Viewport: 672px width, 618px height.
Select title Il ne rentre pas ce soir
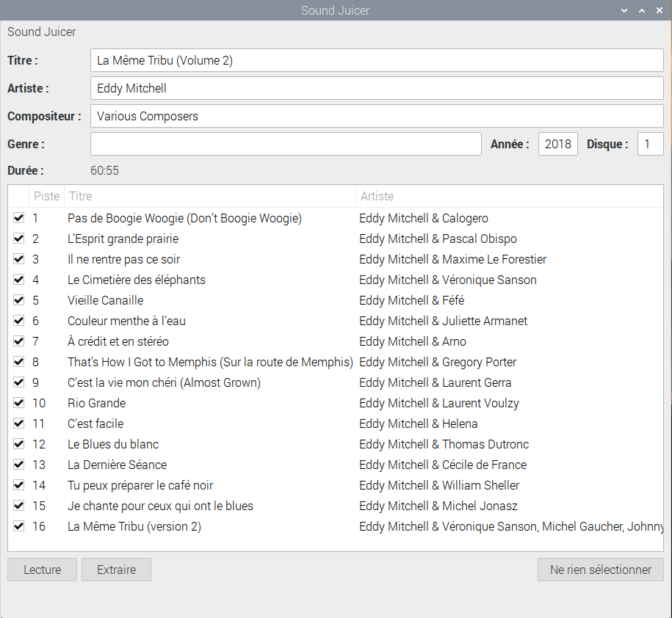pyautogui.click(x=124, y=259)
